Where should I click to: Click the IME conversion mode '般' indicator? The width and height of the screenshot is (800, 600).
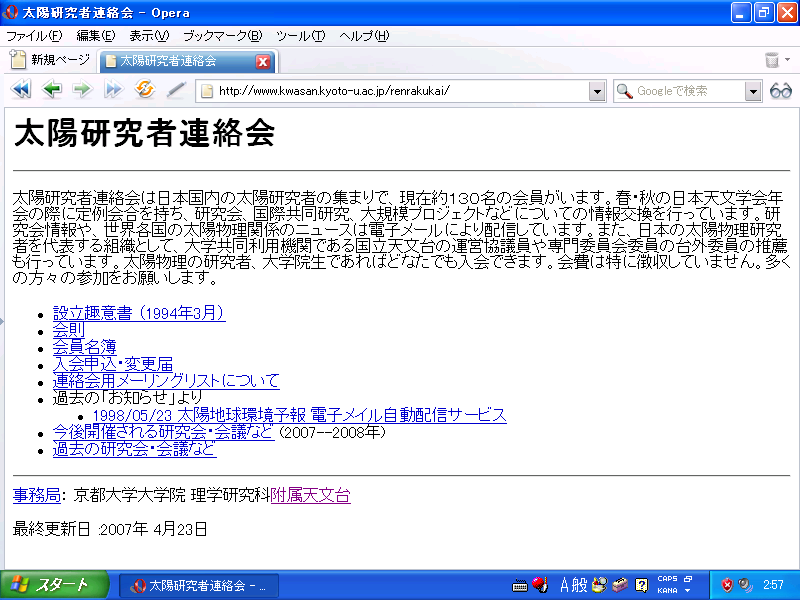pos(579,585)
